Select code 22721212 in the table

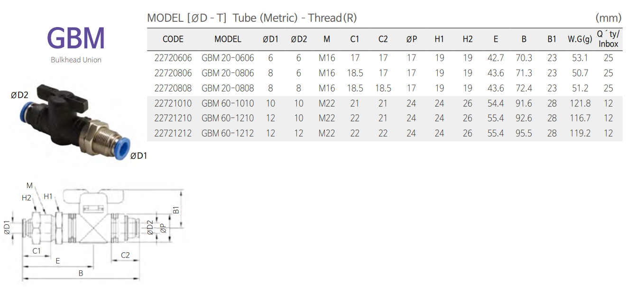[x=173, y=133]
